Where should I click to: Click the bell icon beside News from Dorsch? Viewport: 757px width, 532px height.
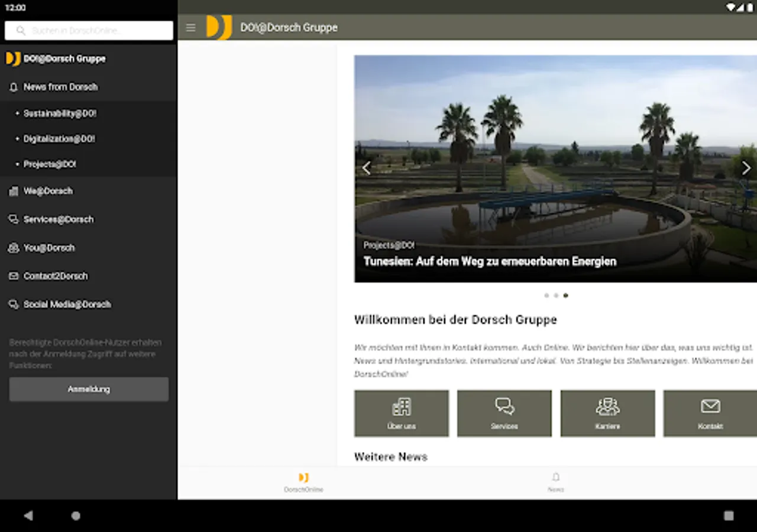pos(13,87)
